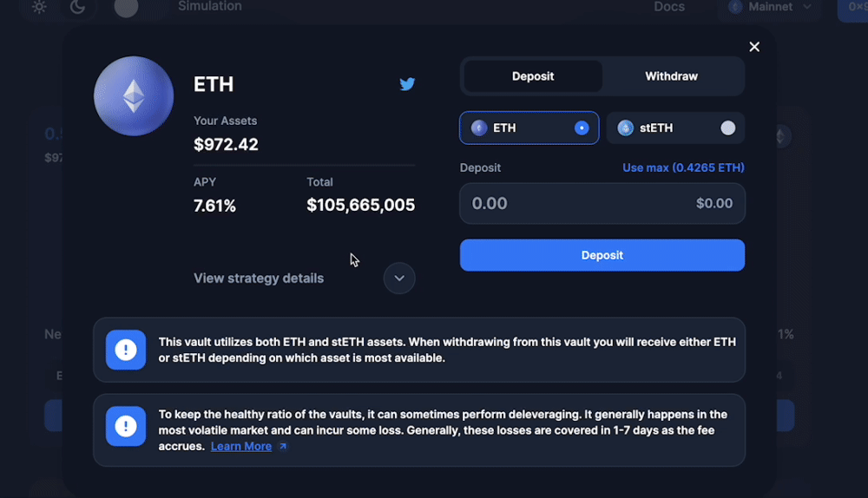Click the deleveraging warning exclamation icon
The width and height of the screenshot is (868, 498).
(126, 426)
